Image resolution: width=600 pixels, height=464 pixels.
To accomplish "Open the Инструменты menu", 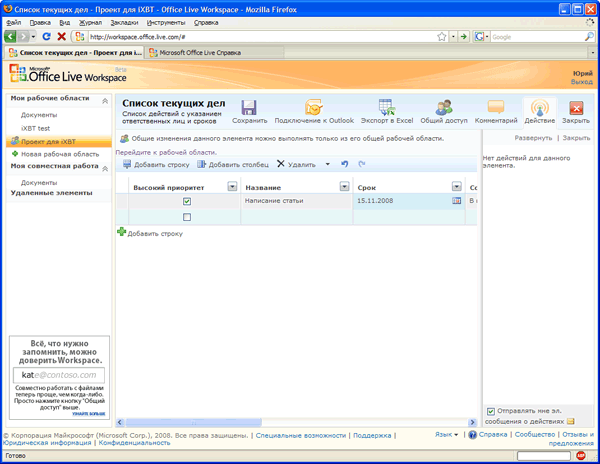I will click(166, 23).
